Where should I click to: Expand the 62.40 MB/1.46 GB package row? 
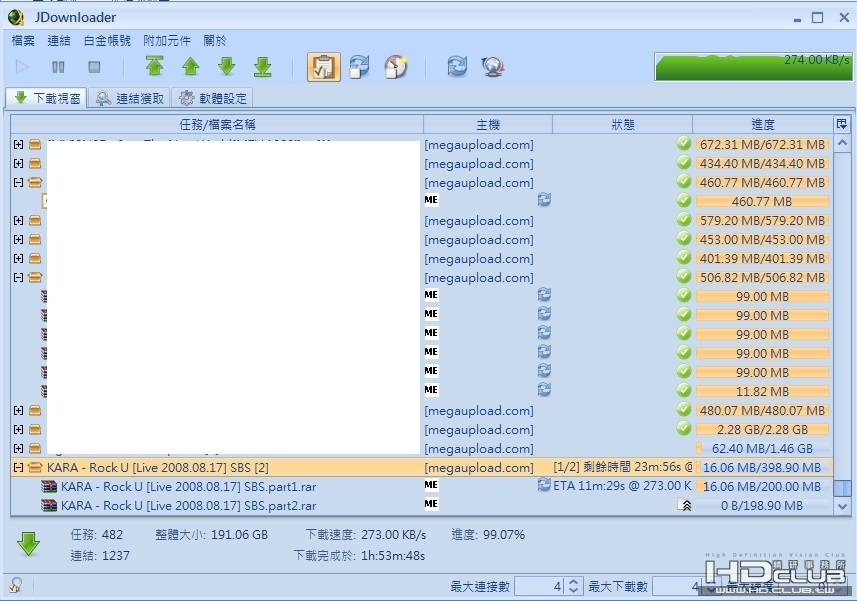[x=19, y=449]
